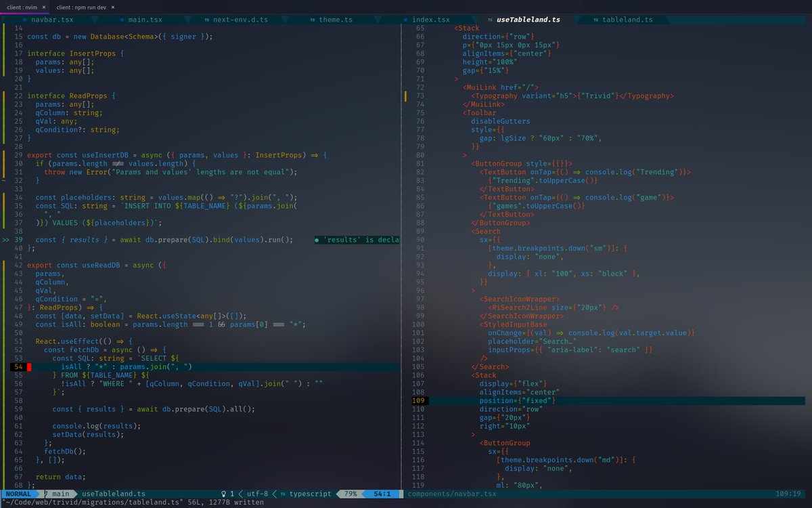Click the orange change marker at line 73
This screenshot has height=508, width=812.
pyautogui.click(x=405, y=96)
